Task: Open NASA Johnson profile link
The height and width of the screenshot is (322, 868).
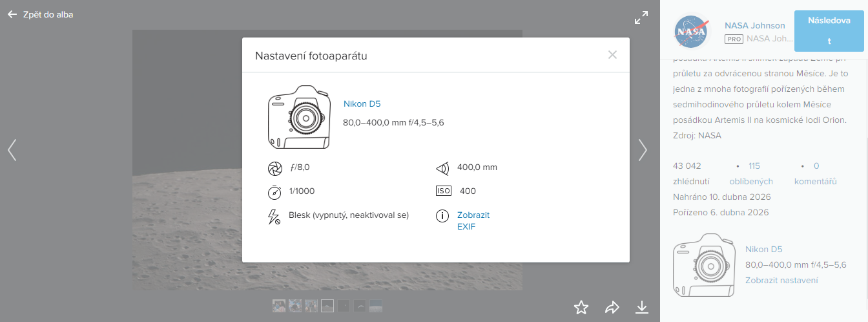Action: point(754,25)
